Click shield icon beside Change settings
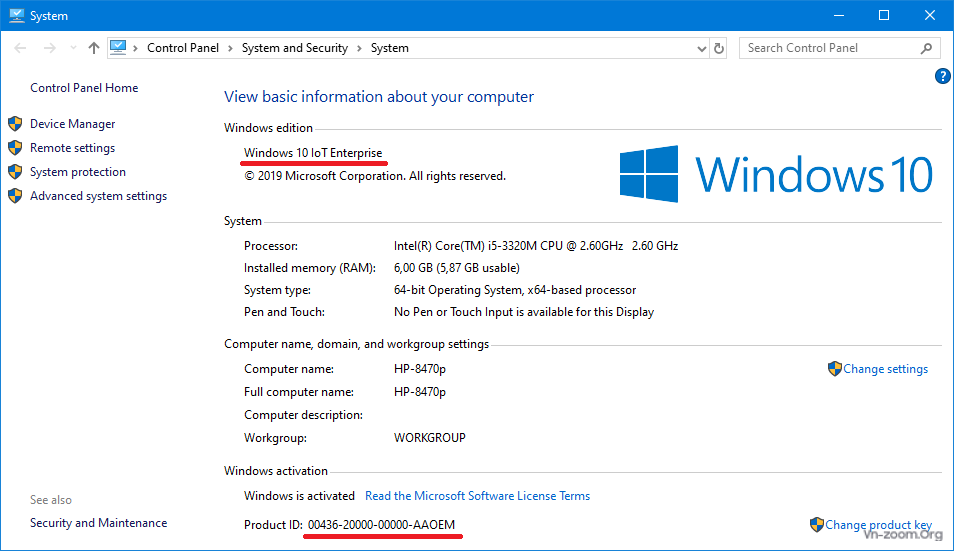Screen dimensions: 954x551 835,369
